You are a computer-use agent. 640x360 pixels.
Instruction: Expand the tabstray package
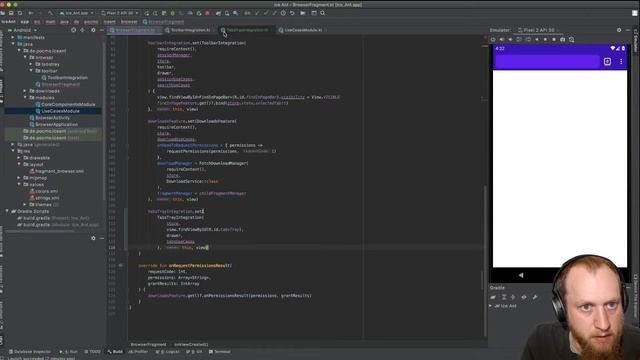[31, 64]
